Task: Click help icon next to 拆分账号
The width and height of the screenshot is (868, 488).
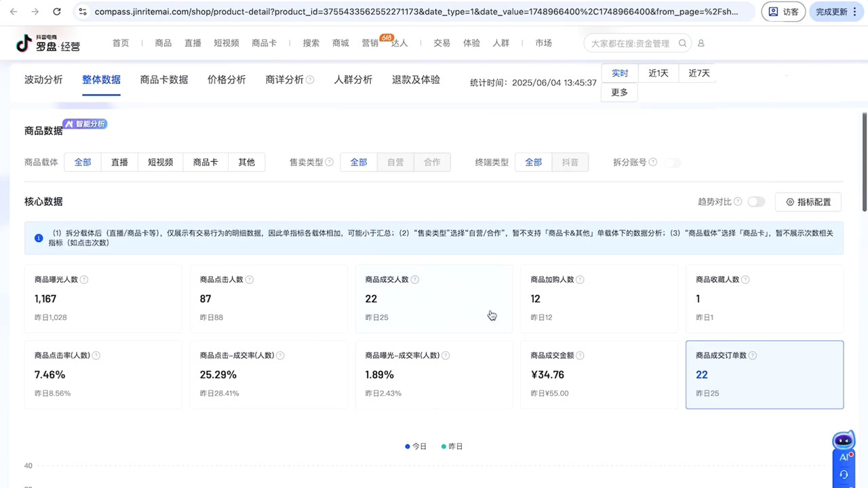Action: click(653, 162)
